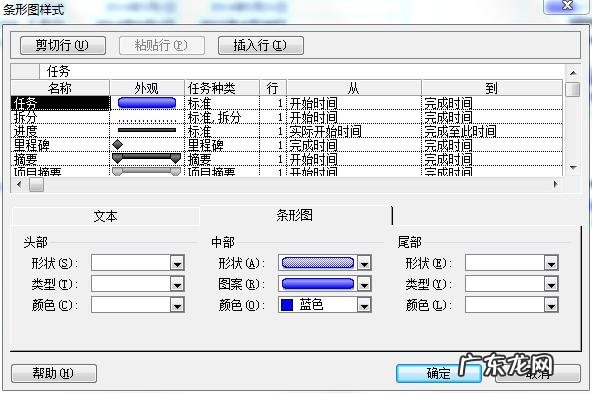Select the 拆分 row name cell
Screen dimensions: 592x394
coord(60,117)
